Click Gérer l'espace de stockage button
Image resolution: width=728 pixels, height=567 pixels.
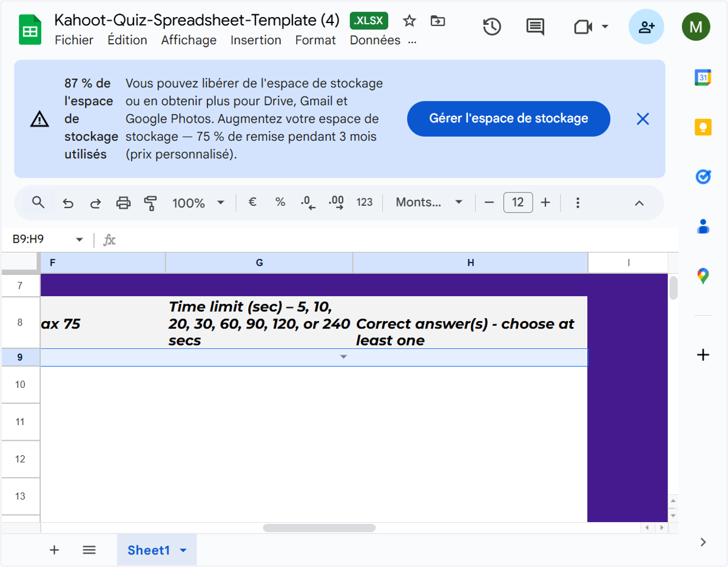tap(508, 119)
